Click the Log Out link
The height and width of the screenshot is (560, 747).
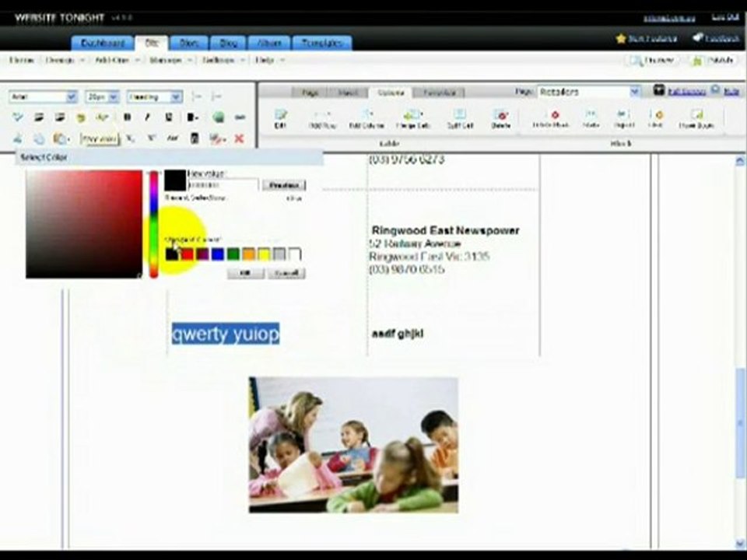point(724,18)
